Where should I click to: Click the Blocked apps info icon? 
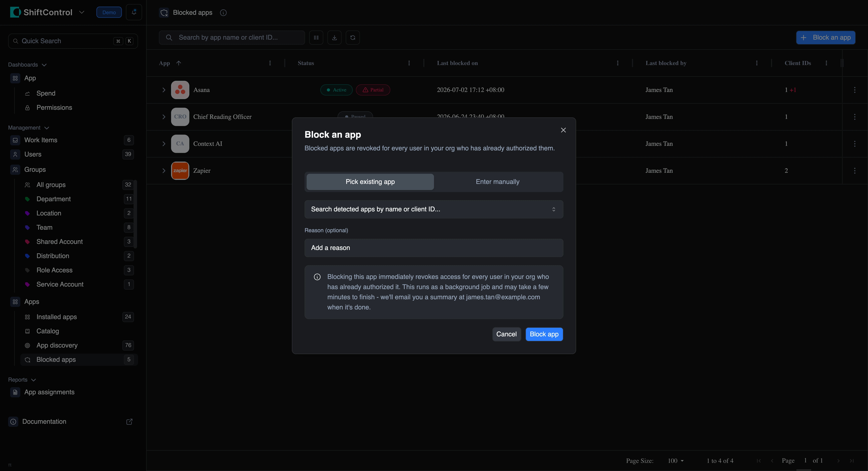[223, 13]
